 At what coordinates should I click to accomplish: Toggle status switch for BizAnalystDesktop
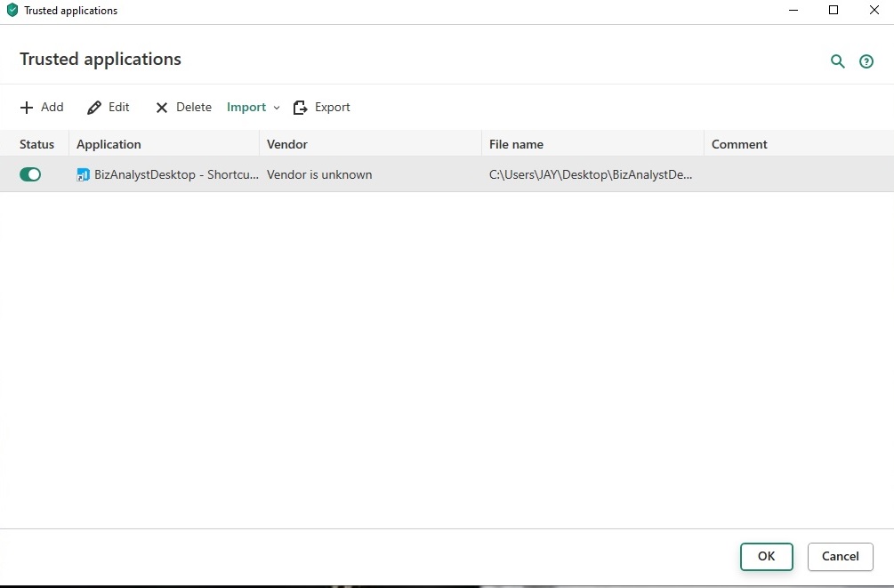pyautogui.click(x=30, y=174)
